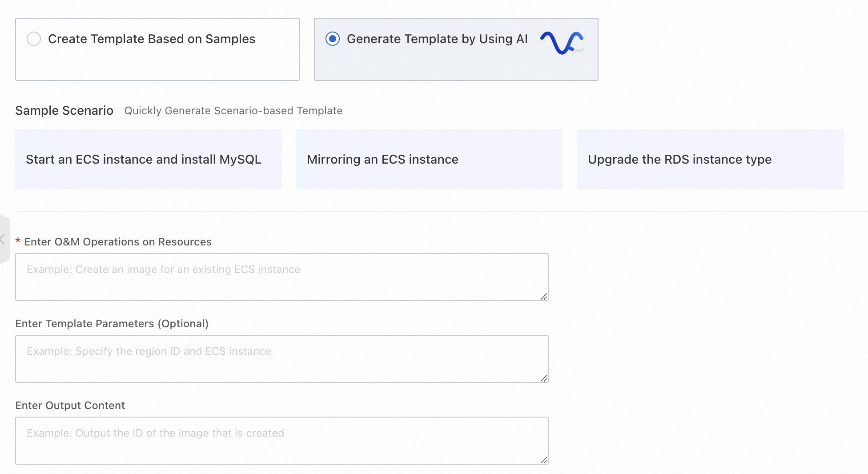The width and height of the screenshot is (868, 474).
Task: Click 'Enter Output Content' label
Action: coord(70,406)
